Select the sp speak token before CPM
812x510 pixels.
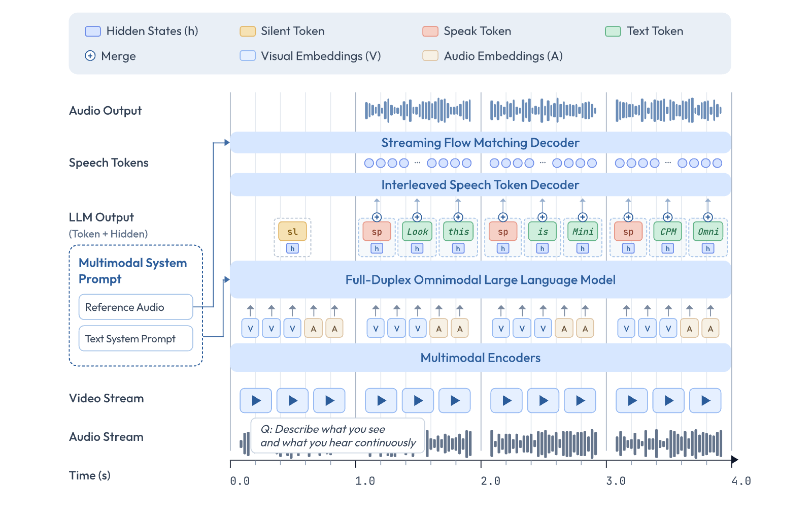click(628, 232)
